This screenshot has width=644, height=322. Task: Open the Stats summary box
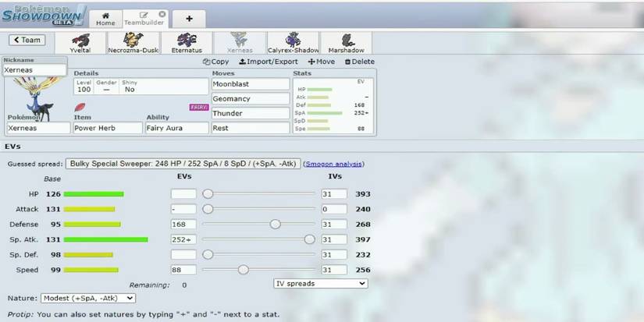point(333,105)
